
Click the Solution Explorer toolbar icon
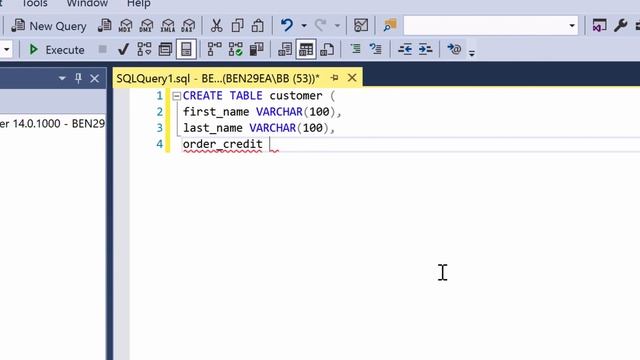point(599,26)
